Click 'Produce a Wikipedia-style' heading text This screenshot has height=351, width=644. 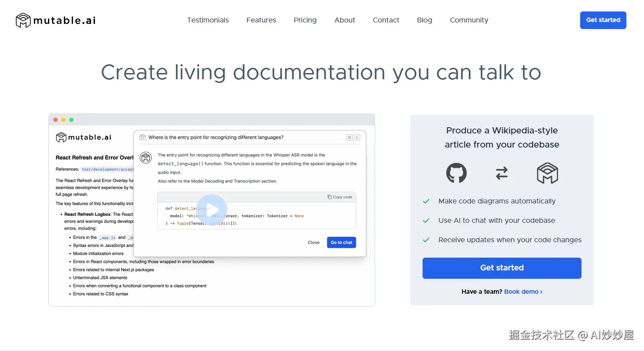point(502,130)
